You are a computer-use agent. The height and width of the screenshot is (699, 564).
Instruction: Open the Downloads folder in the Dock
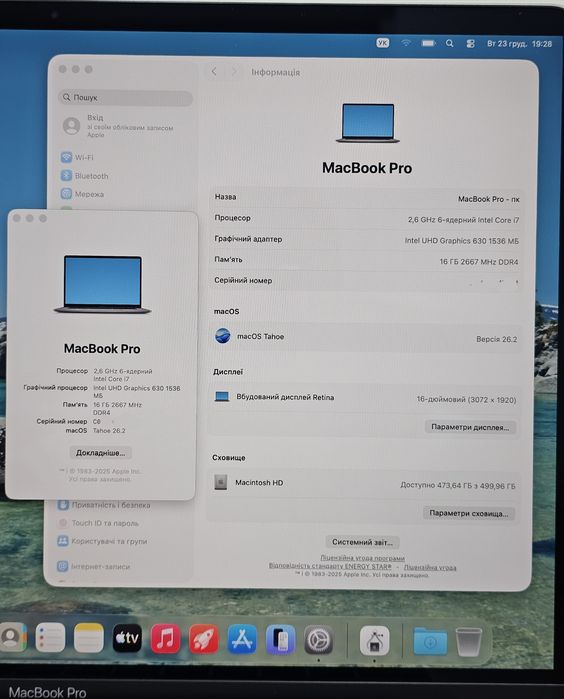point(430,641)
